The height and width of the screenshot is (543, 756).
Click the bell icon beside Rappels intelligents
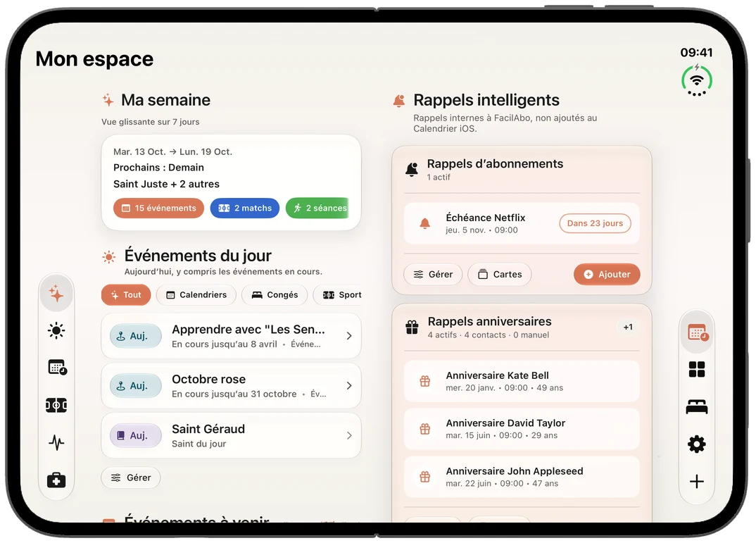coord(399,100)
